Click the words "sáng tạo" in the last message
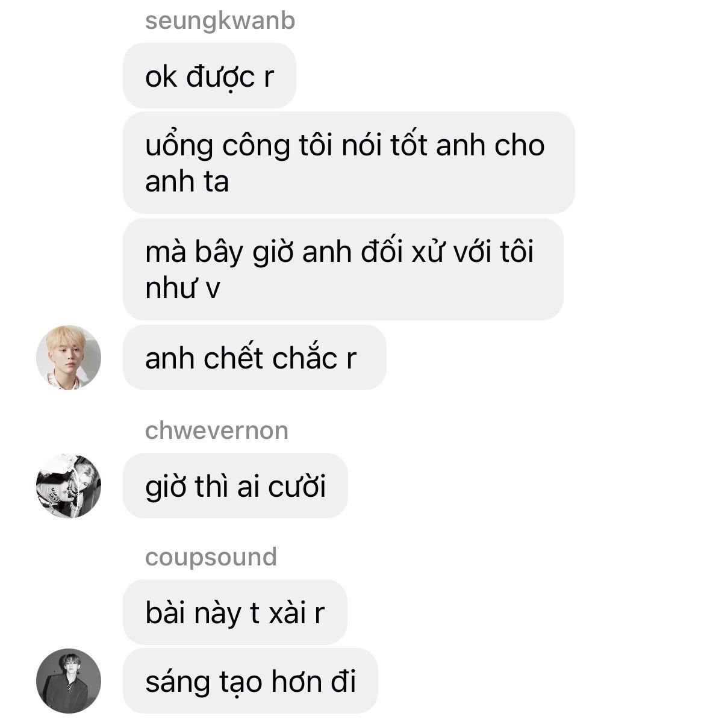 tap(204, 682)
